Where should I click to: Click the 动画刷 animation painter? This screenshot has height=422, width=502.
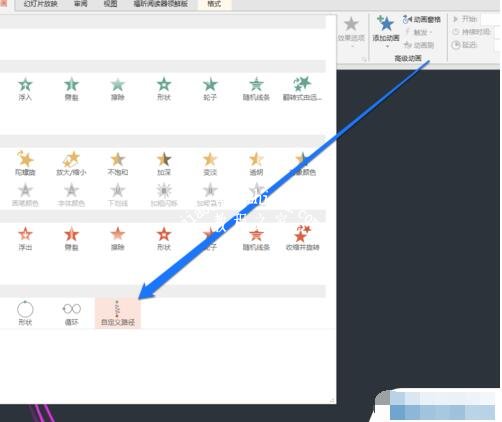click(x=419, y=45)
